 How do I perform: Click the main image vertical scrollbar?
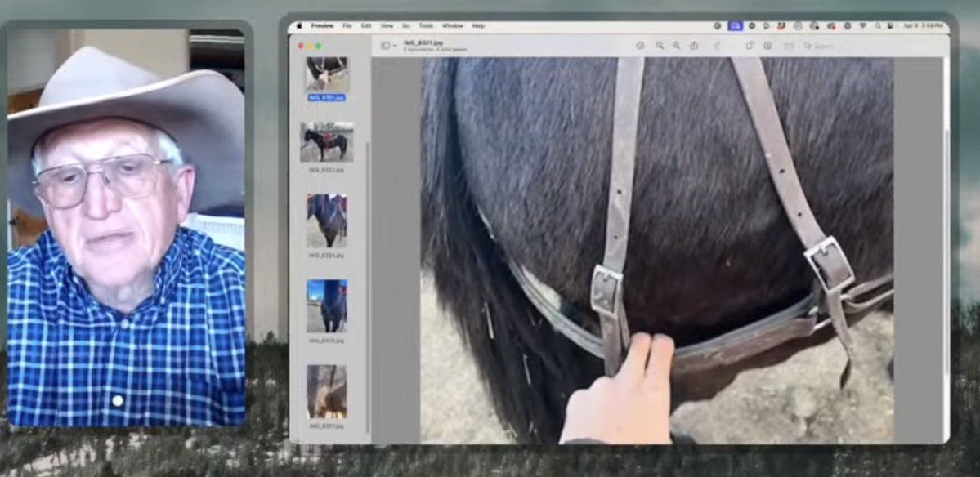click(946, 250)
